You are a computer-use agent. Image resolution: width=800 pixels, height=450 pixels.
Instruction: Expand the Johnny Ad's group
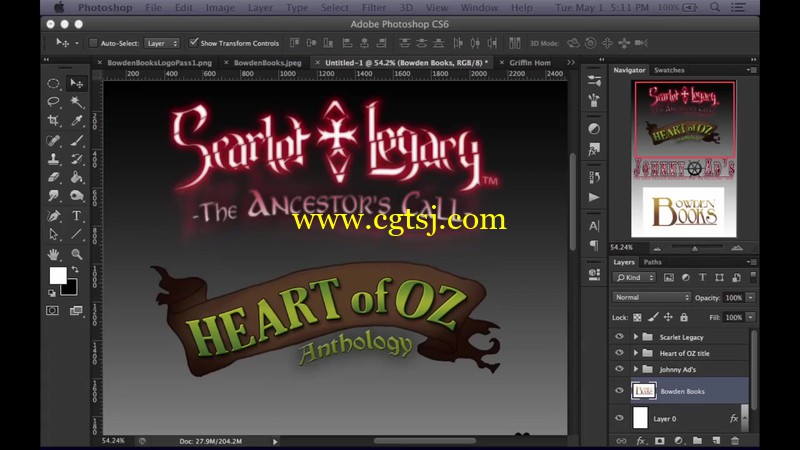click(x=636, y=369)
